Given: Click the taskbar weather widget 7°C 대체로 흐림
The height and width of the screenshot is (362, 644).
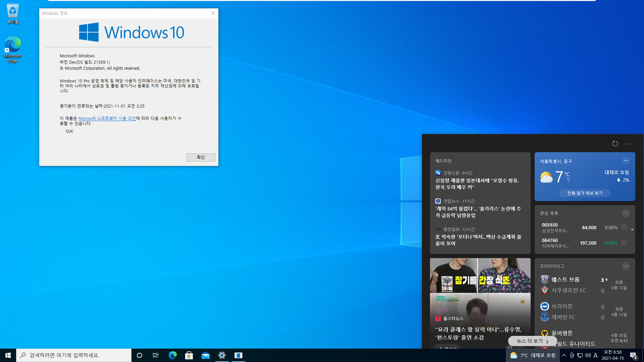Looking at the screenshot, I should (533, 355).
